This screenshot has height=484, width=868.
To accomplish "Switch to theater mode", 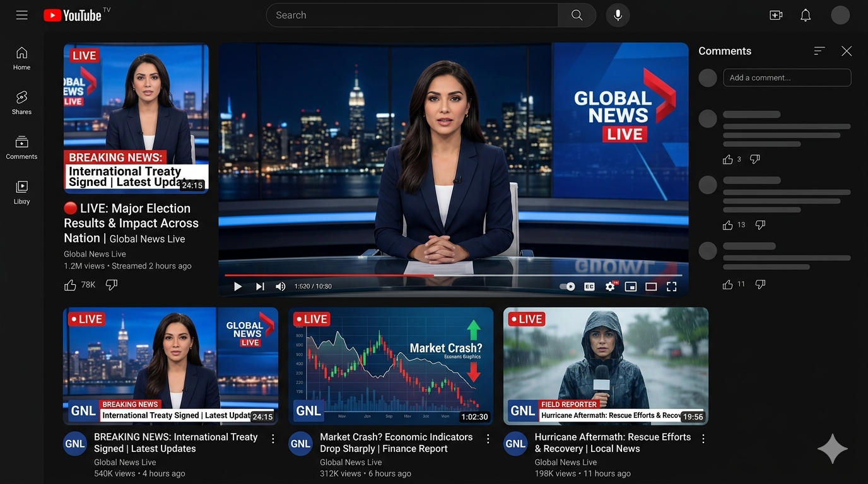I will (651, 286).
